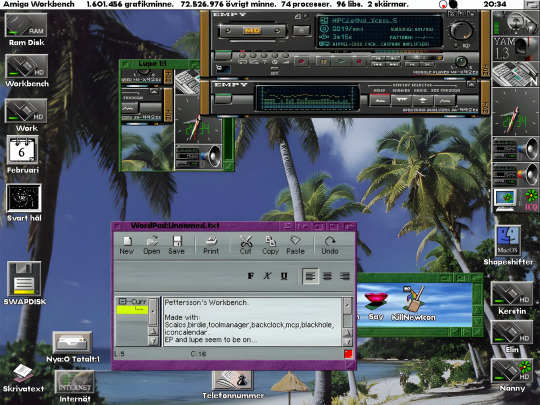Select center alignment in WordPad
The width and height of the screenshot is (540, 405).
(327, 276)
